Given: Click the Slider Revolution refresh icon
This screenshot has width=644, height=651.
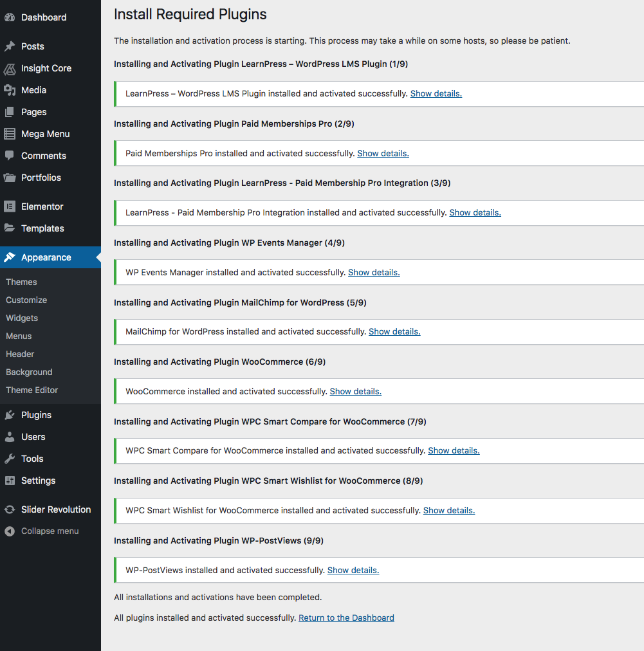Looking at the screenshot, I should (x=10, y=509).
